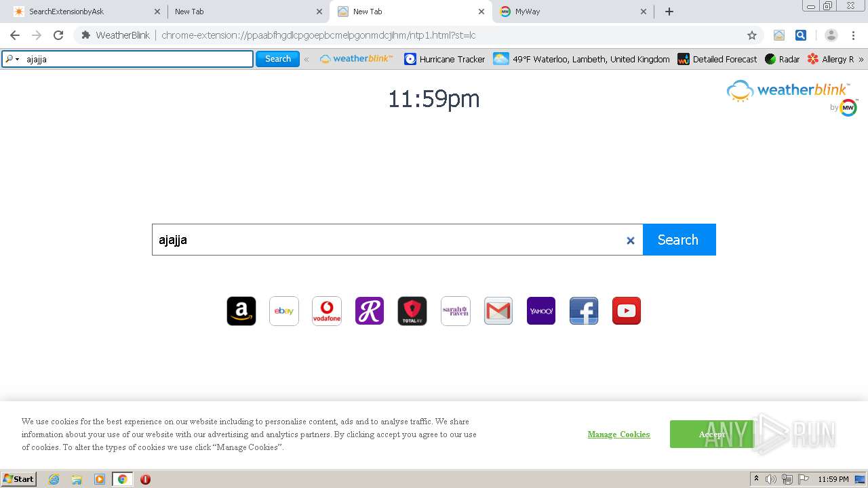This screenshot has height=488, width=868.
Task: Accept the cookies
Action: click(711, 434)
